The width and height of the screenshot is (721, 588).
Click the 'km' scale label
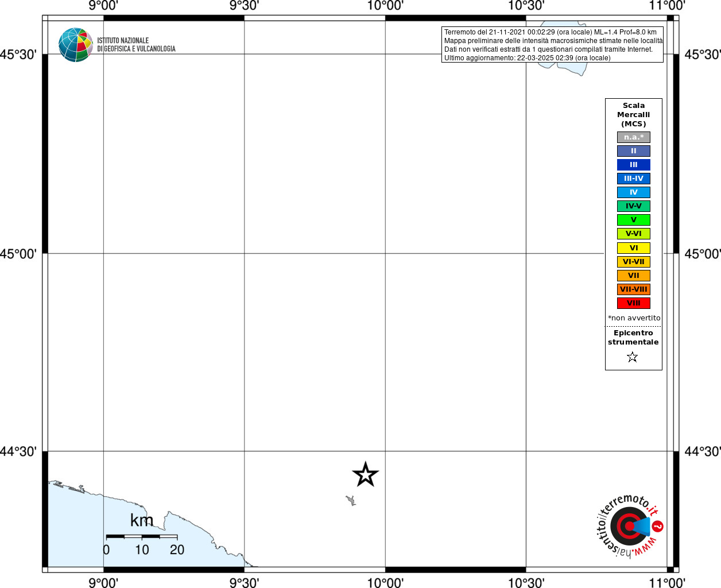pyautogui.click(x=142, y=520)
